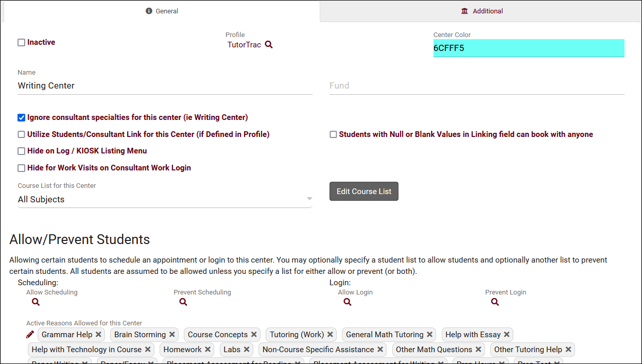Select the General tab

pyautogui.click(x=162, y=11)
